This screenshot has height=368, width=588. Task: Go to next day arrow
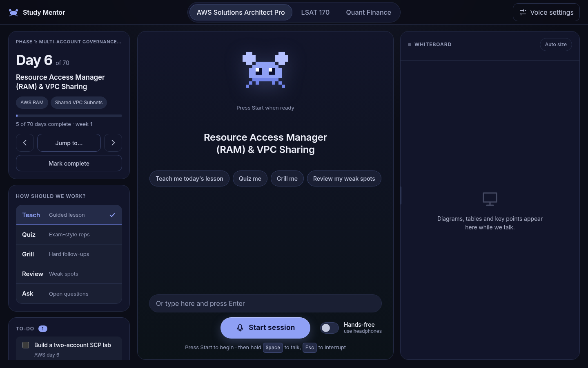pyautogui.click(x=113, y=143)
